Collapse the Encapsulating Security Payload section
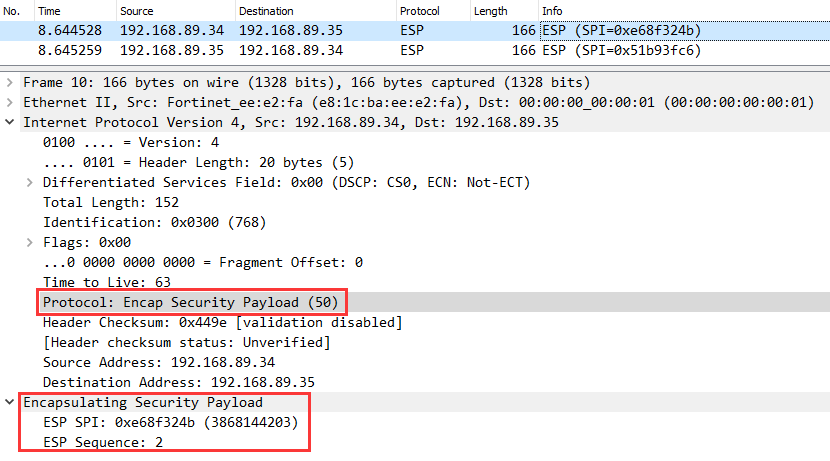Viewport: 830px width, 461px height. (10, 402)
